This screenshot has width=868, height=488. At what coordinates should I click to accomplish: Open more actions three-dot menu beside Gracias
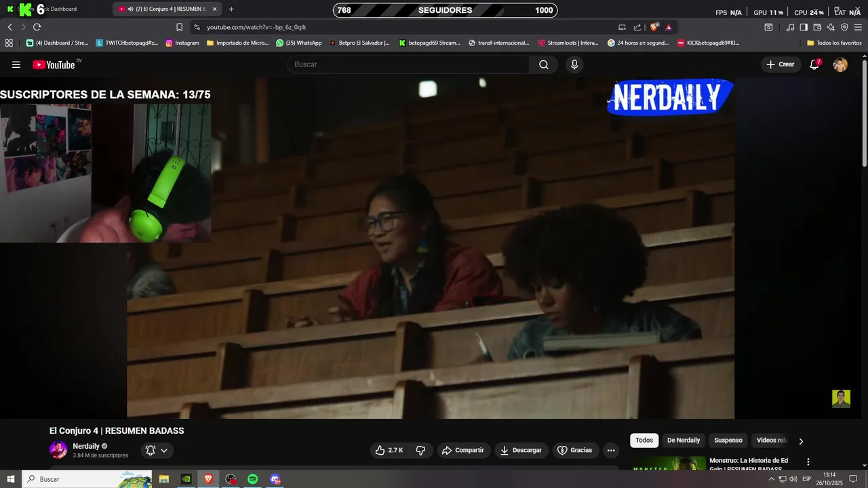click(x=611, y=450)
